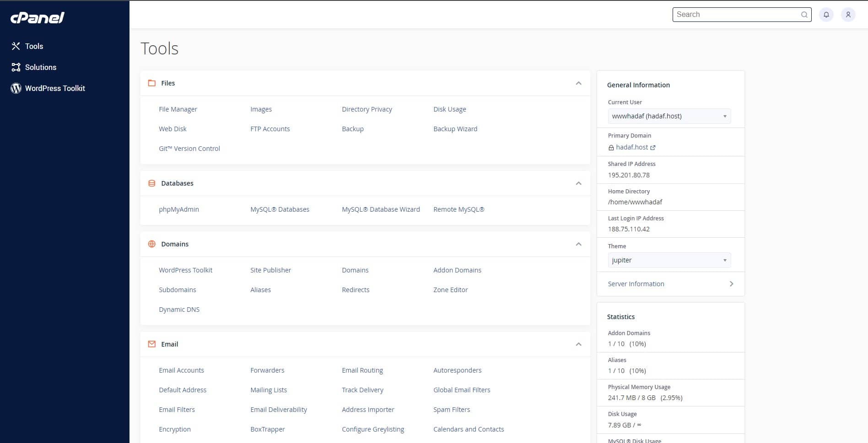The width and height of the screenshot is (868, 443).
Task: Open Images tool
Action: [261, 109]
